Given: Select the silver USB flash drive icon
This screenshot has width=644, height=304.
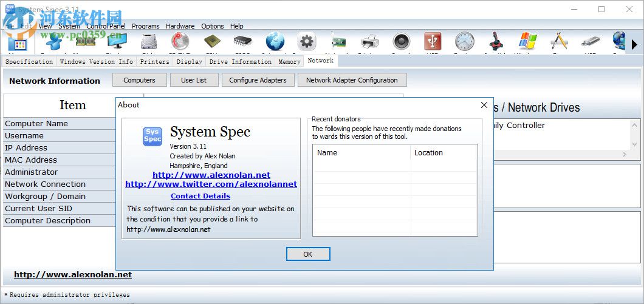Looking at the screenshot, I should click(591, 41).
